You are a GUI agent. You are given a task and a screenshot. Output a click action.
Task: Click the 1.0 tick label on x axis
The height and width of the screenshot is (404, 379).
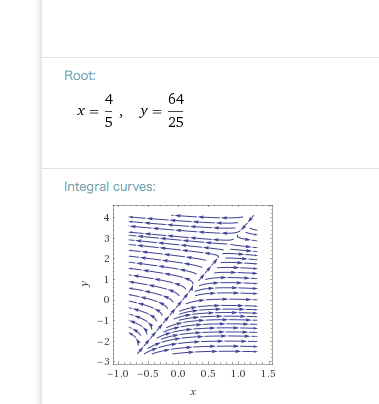(238, 374)
